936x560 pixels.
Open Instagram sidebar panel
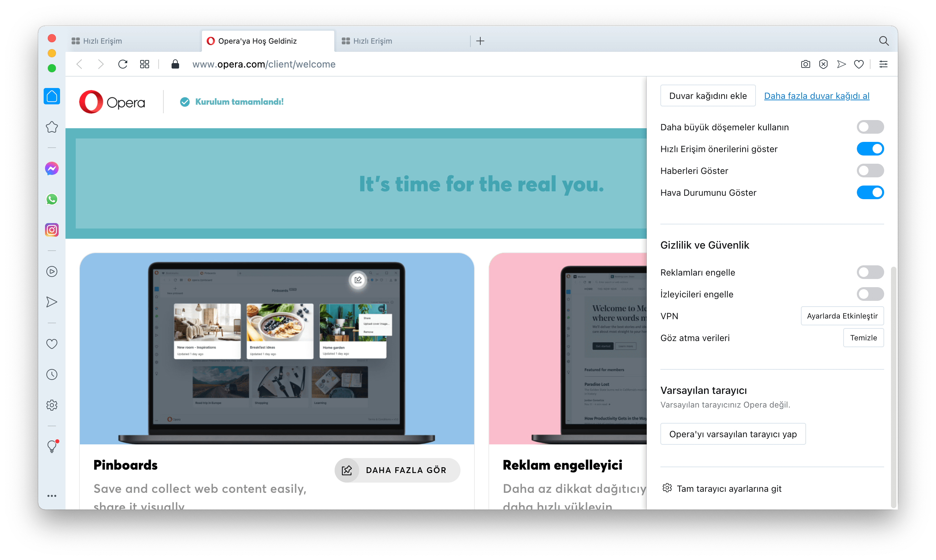(52, 230)
